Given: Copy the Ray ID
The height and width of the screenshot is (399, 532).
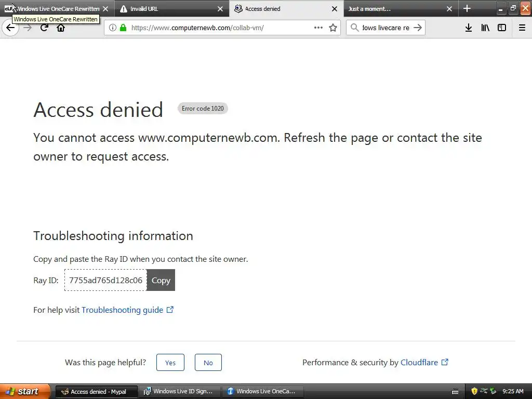Looking at the screenshot, I should tap(161, 280).
